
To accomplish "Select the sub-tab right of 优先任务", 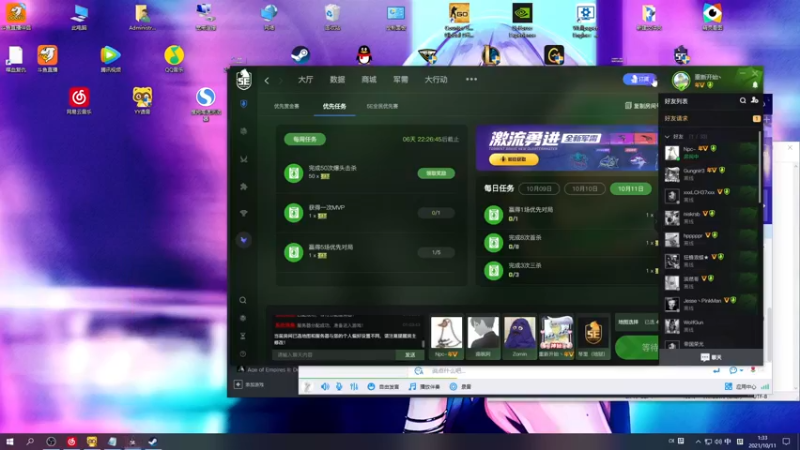I will click(382, 106).
